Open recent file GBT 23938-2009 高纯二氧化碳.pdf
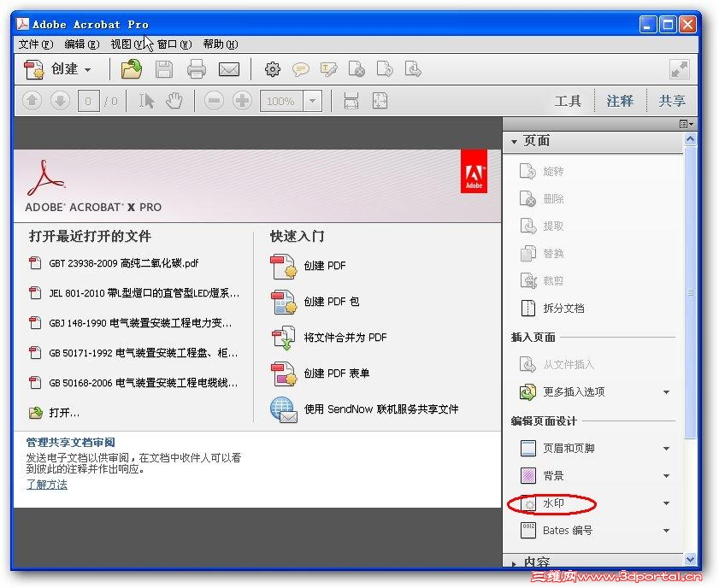This screenshot has height=588, width=719. pos(114,263)
